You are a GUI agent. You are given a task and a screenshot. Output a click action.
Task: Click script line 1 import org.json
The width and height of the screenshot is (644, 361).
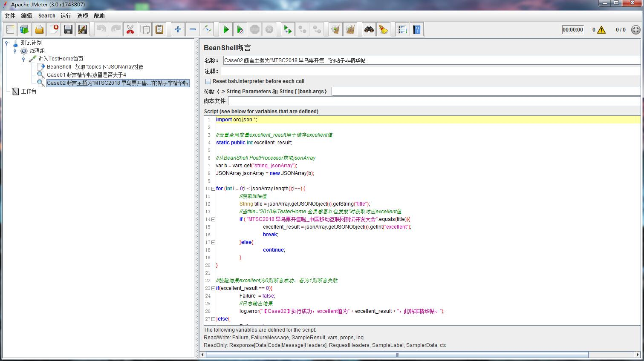click(x=237, y=120)
